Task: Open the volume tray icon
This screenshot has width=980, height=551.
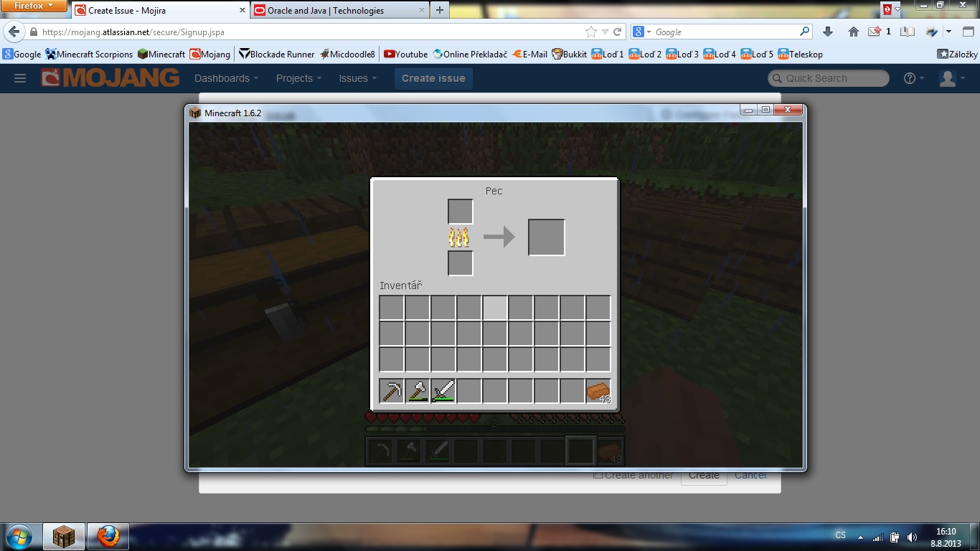Action: 912,537
